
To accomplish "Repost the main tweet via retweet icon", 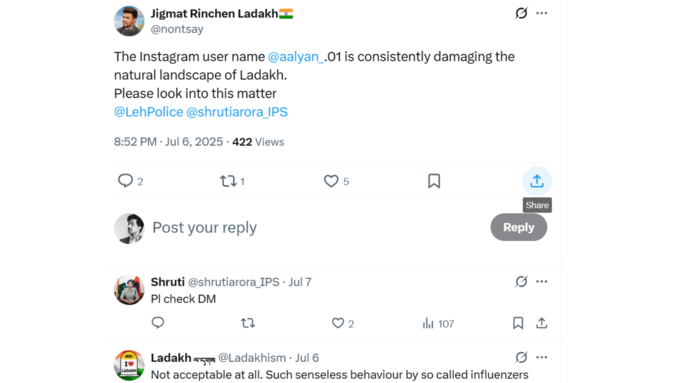I will [x=228, y=181].
